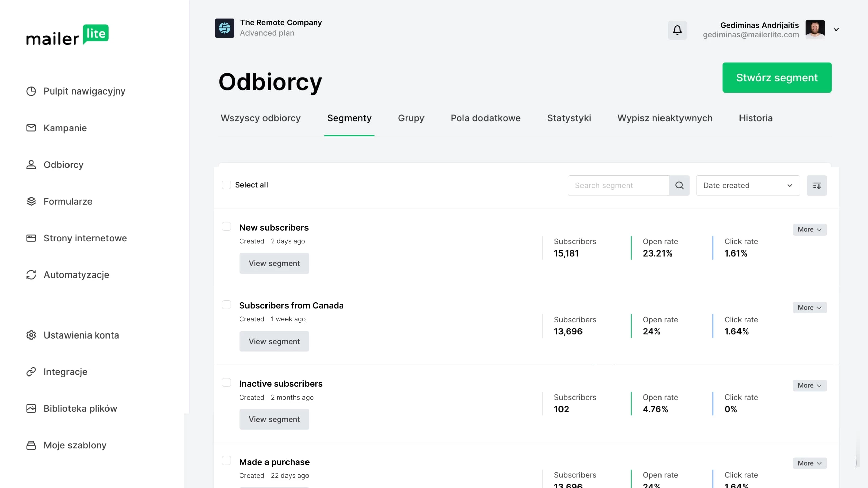This screenshot has height=488, width=868.
Task: Open the Statystyki tab
Action: pyautogui.click(x=569, y=118)
